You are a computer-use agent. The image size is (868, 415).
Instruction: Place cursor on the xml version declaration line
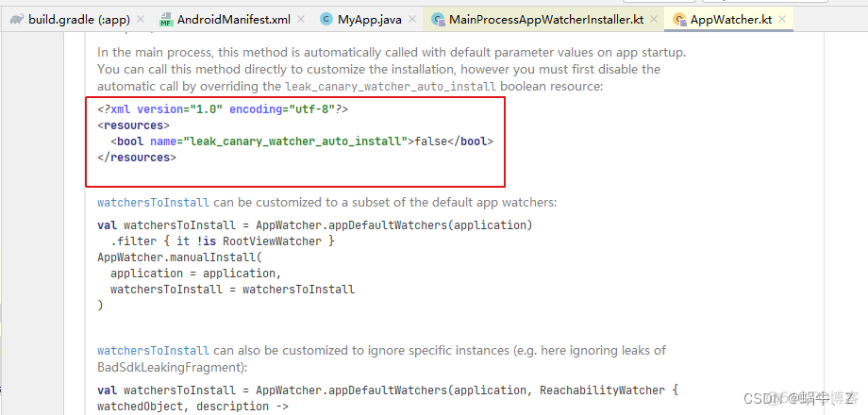coord(223,109)
